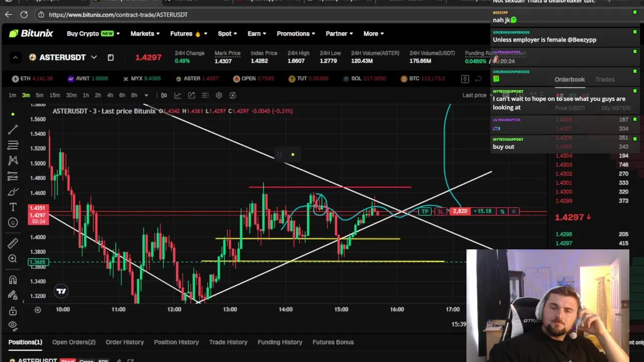The height and width of the screenshot is (362, 644).
Task: Select ETH in the ticker strip
Action: [x=32, y=78]
